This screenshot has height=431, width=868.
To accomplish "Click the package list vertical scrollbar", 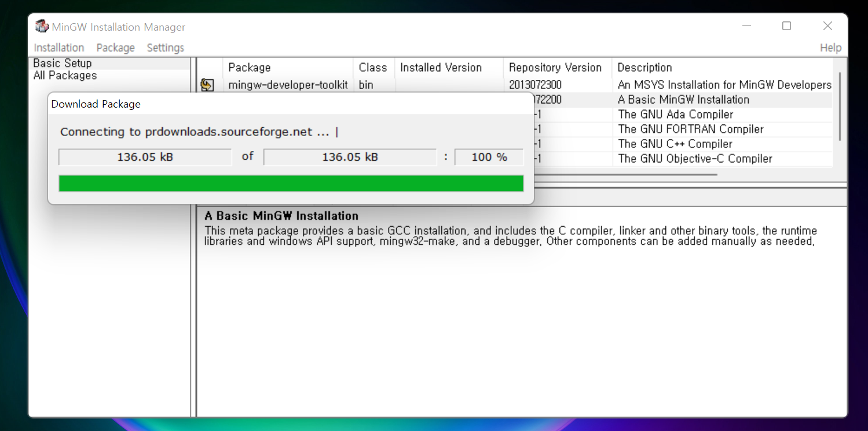I will tap(839, 107).
